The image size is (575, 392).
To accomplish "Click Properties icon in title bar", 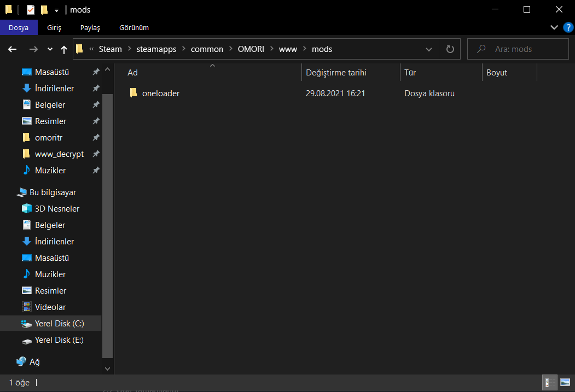I will 31,9.
